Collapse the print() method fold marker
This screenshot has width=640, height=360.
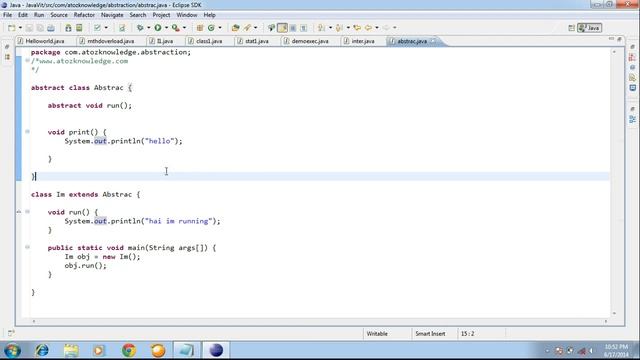[x=27, y=131]
